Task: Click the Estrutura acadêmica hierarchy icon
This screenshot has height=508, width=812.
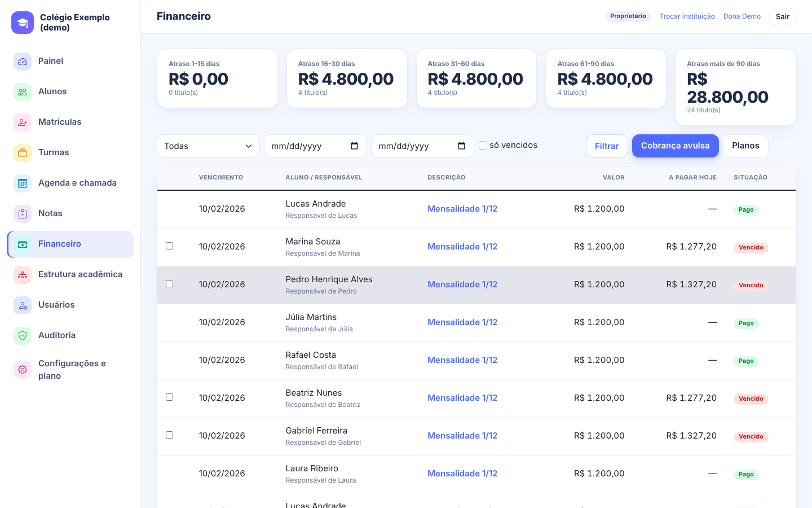Action: click(23, 274)
